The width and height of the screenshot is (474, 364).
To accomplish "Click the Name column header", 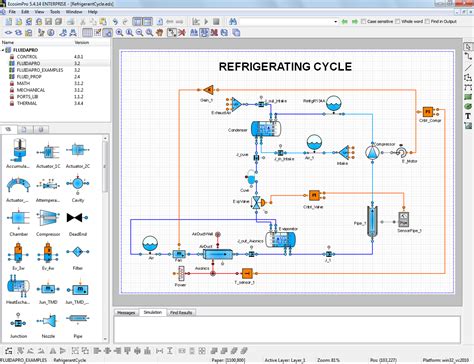I will (8, 42).
